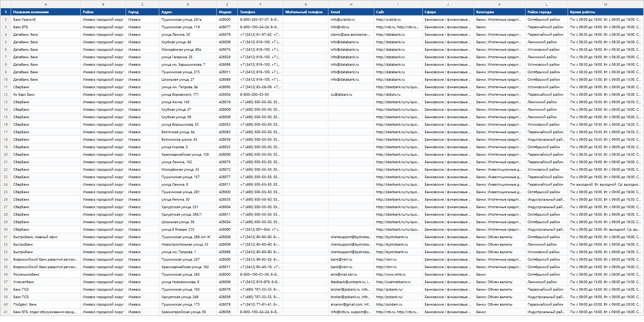The width and height of the screenshot is (644, 322).
Task: Select row 24 by its row number
Action: (6, 185)
